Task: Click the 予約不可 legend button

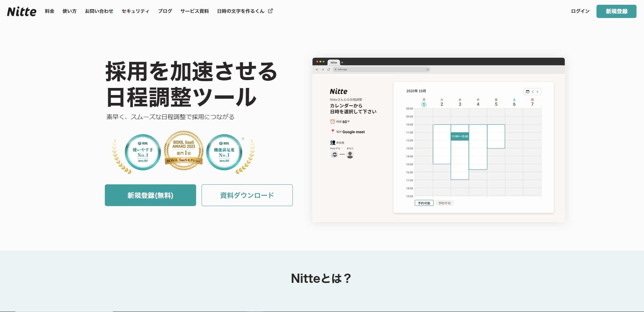Action: (x=444, y=203)
